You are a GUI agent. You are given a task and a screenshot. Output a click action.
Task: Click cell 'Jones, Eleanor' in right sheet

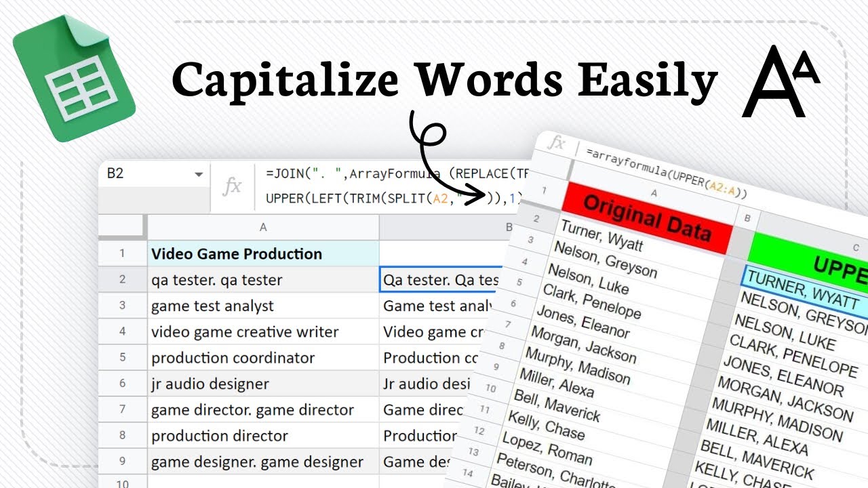coord(583,321)
